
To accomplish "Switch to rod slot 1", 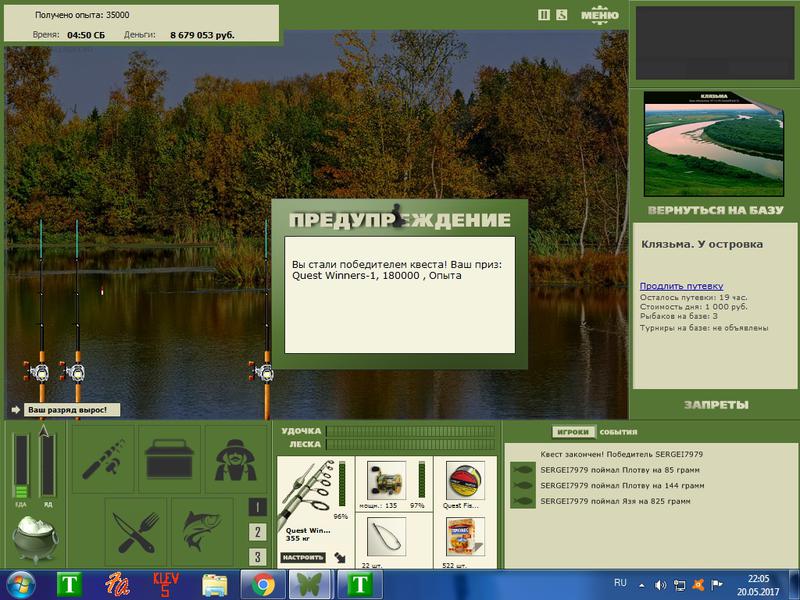I will coord(258,507).
